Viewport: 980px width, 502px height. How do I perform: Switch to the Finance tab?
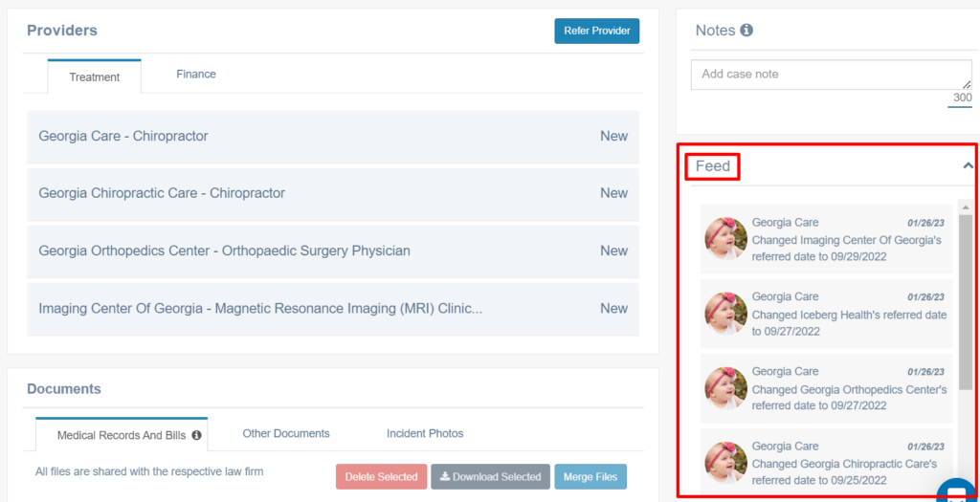pos(196,75)
